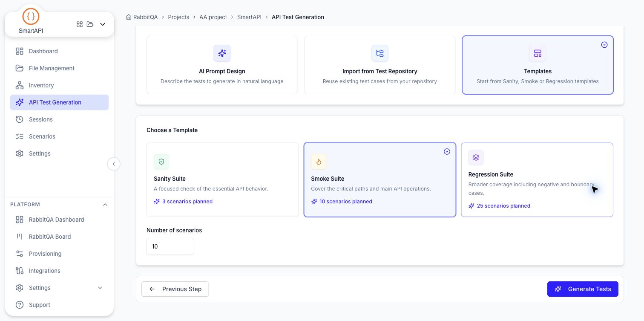Click the Generate Tests button

click(x=583, y=289)
